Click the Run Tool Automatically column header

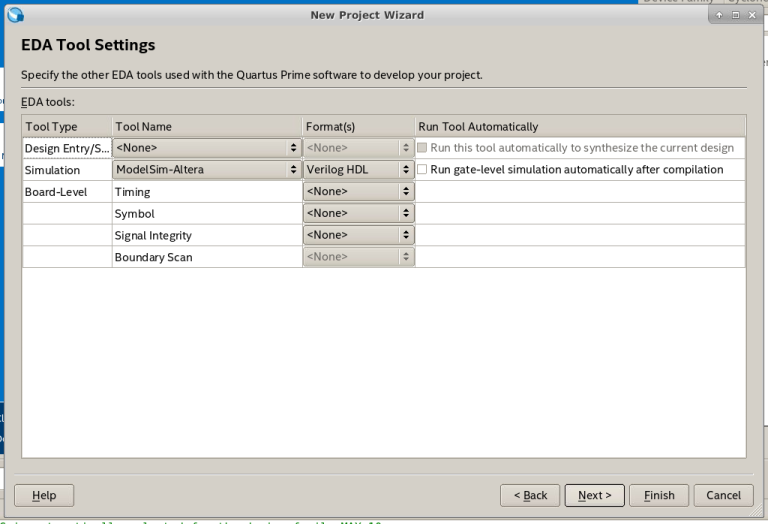click(580, 127)
